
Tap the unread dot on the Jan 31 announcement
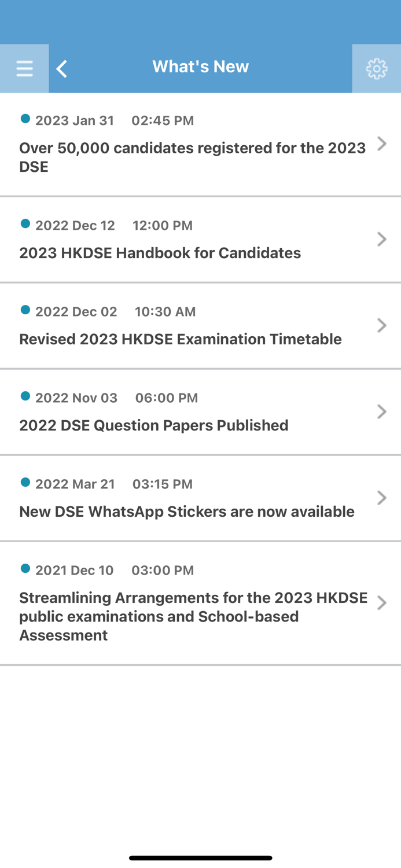(x=25, y=118)
